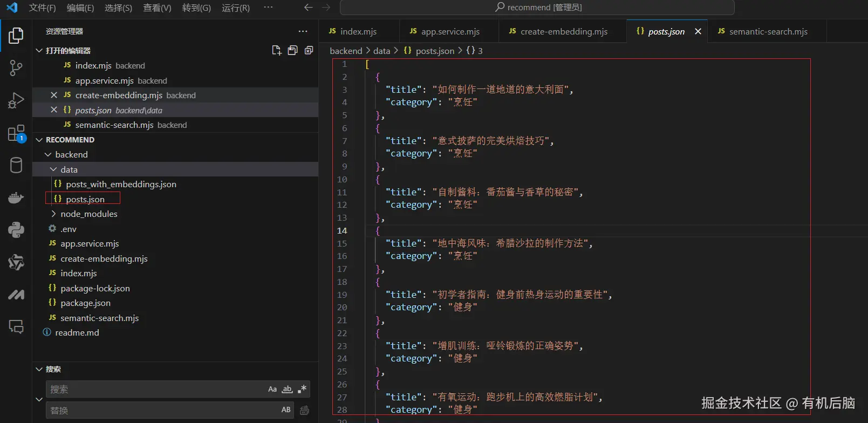Close all open editors icon
The height and width of the screenshot is (423, 868).
[309, 50]
